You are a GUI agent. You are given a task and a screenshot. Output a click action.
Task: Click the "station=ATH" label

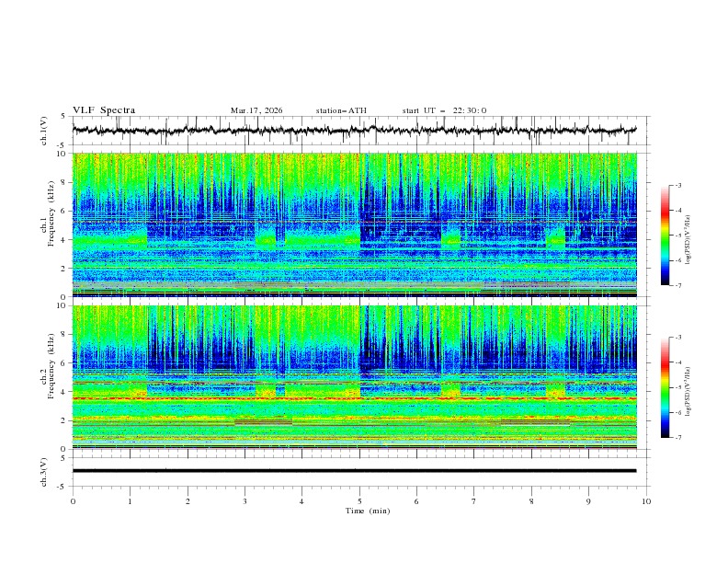[341, 110]
